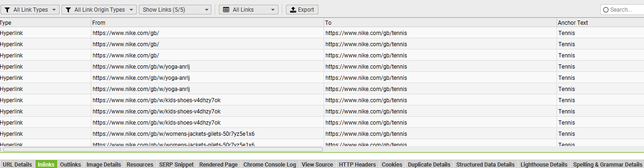Viewport: 644px width, 168px height.
Task: Click the Export button
Action: (x=302, y=9)
